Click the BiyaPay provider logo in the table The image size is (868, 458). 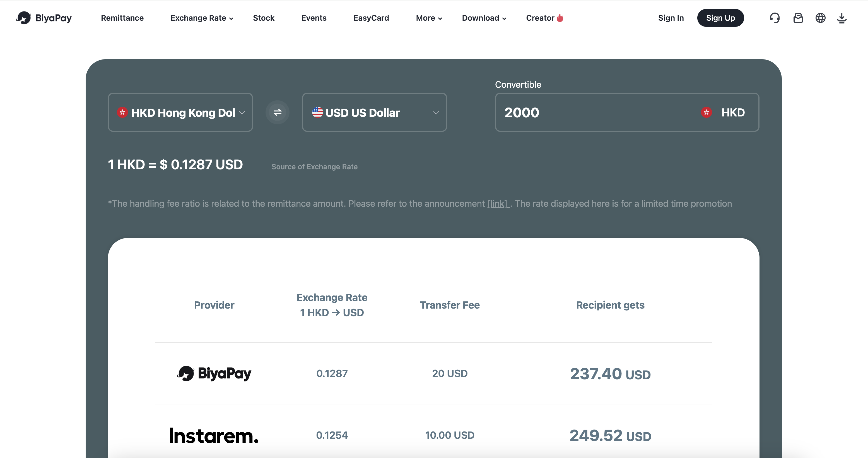tap(214, 374)
